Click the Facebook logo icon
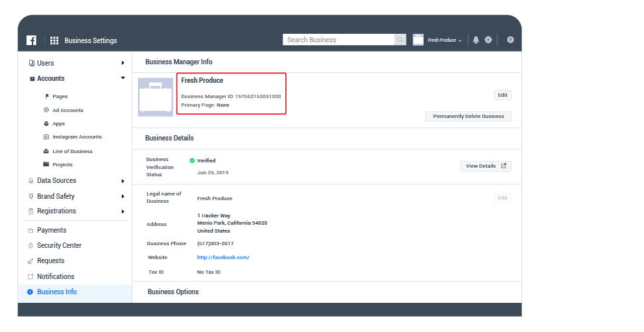 point(31,40)
